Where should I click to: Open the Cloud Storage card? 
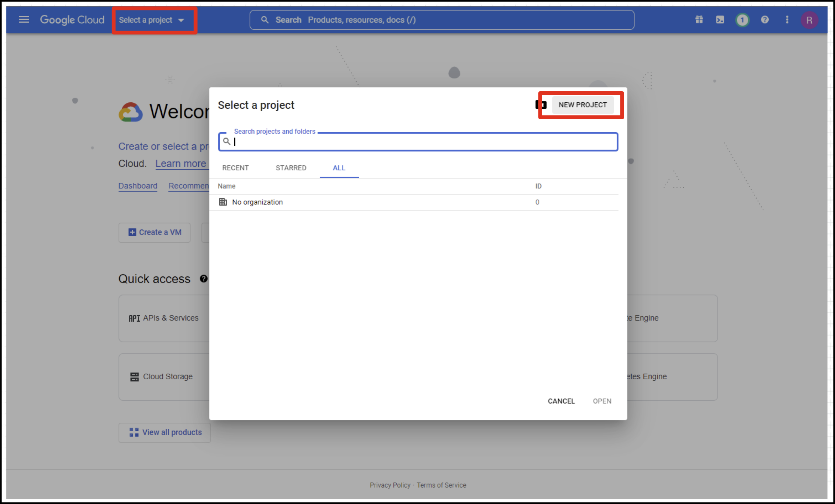click(164, 377)
